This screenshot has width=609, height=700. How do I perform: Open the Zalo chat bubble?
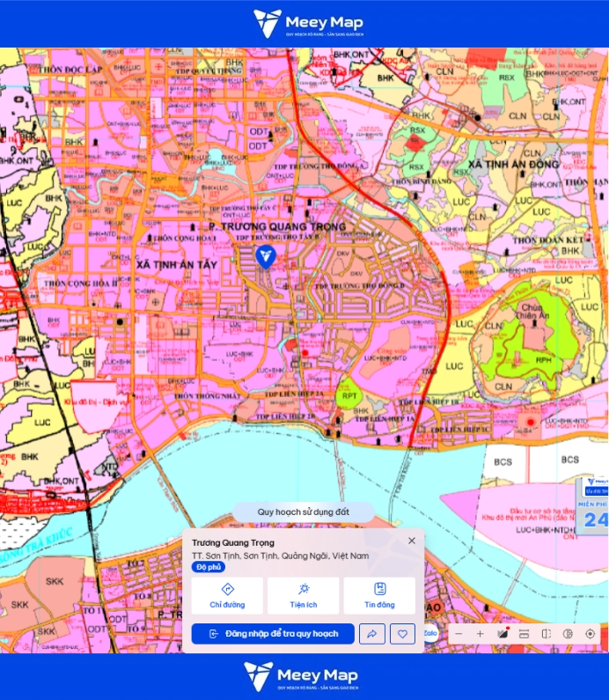[x=430, y=633]
